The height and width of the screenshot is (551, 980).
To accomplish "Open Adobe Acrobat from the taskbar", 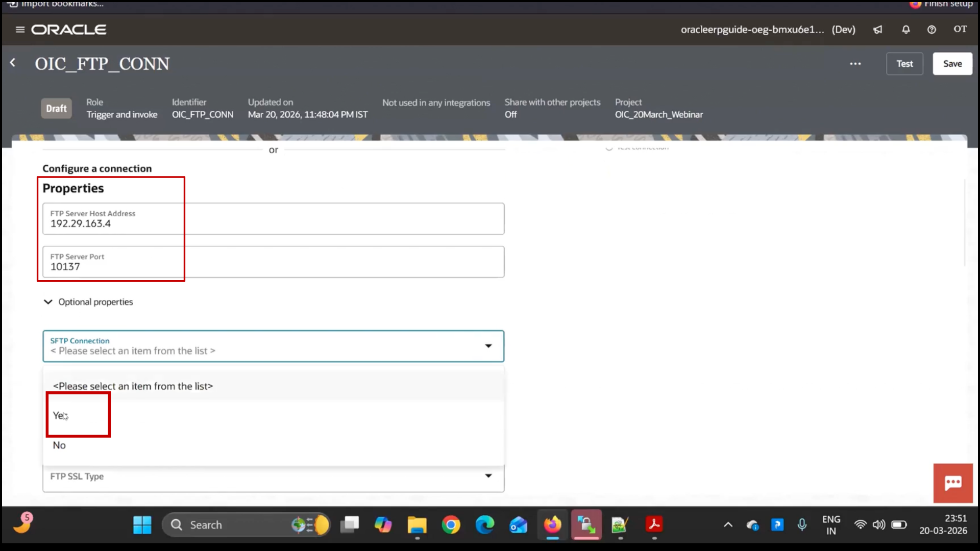I will click(x=654, y=524).
